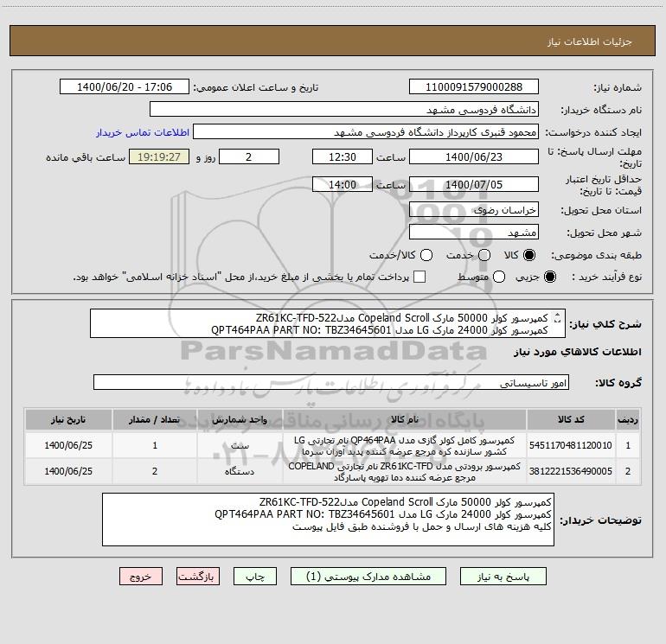This screenshot has height=644, width=666.
Task: Click the unit cell ست
Action: coord(240,445)
